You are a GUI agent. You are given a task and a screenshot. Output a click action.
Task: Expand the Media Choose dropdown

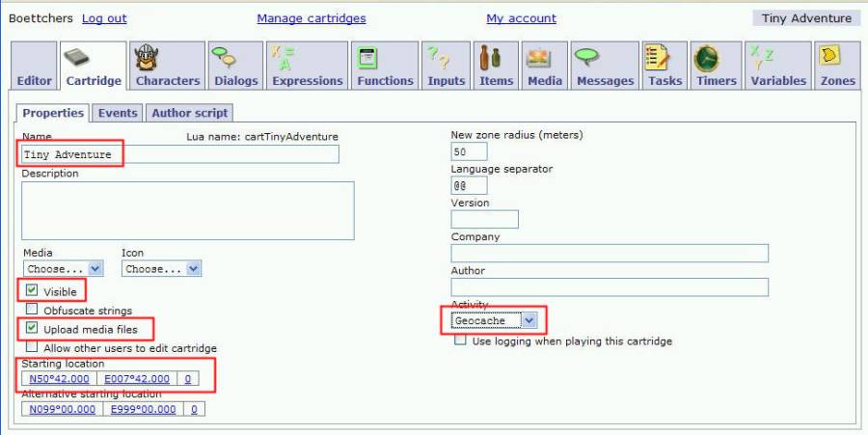64,269
